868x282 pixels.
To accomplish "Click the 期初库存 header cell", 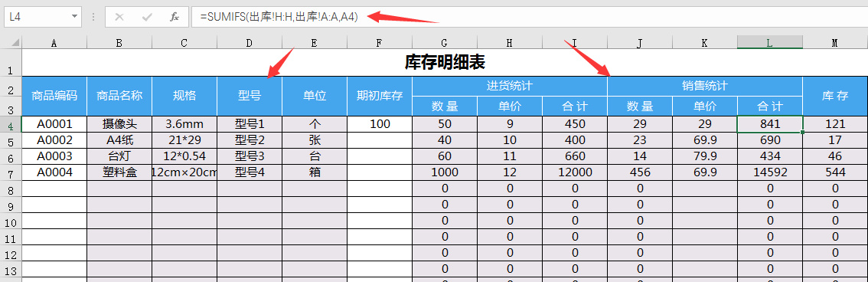I will [379, 95].
